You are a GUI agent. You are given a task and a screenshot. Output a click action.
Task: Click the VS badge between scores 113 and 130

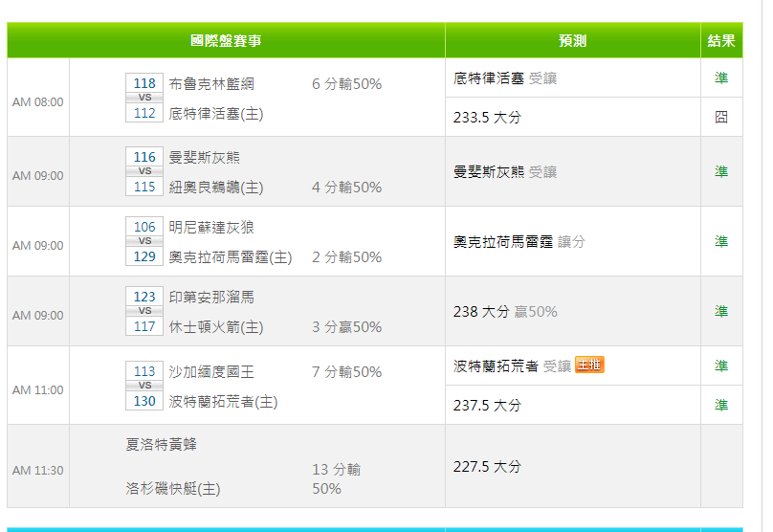[x=144, y=386]
